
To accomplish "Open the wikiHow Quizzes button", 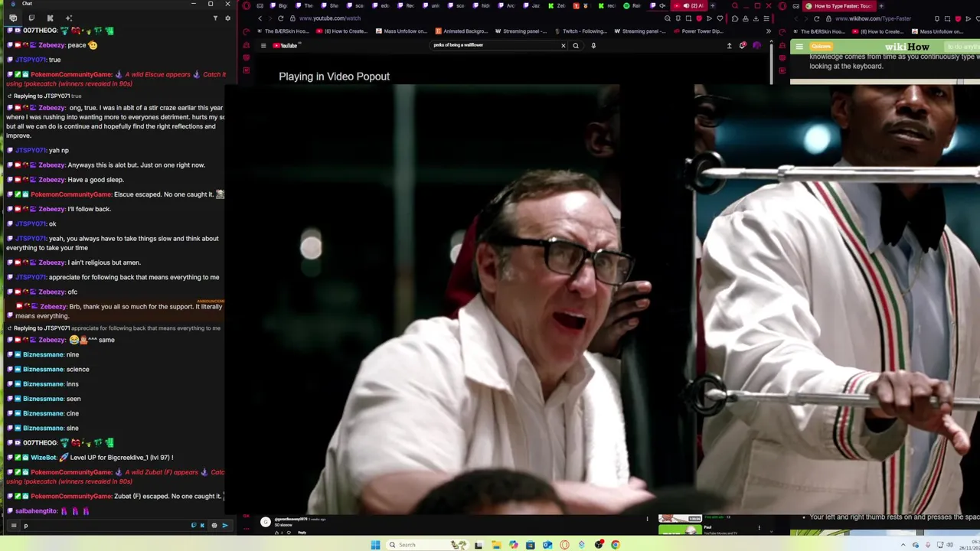I will pos(821,47).
